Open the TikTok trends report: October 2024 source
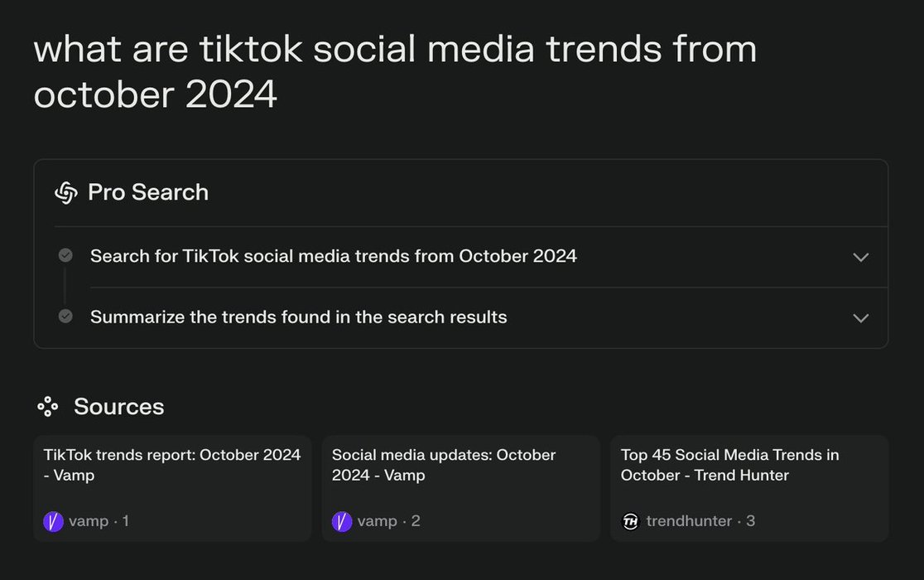Image resolution: width=924 pixels, height=580 pixels. (x=172, y=465)
